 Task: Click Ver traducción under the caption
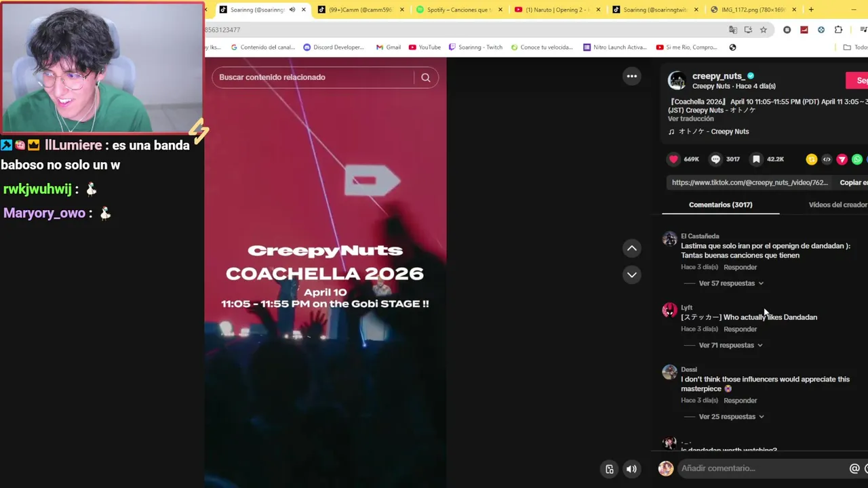[x=691, y=119]
